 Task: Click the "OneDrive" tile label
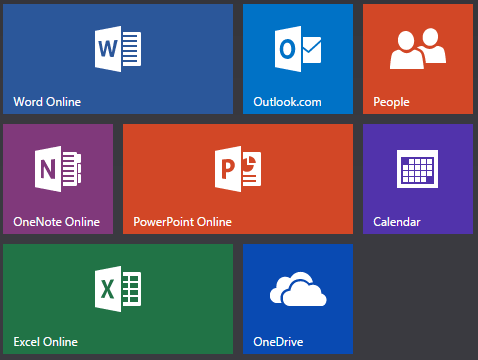278,342
